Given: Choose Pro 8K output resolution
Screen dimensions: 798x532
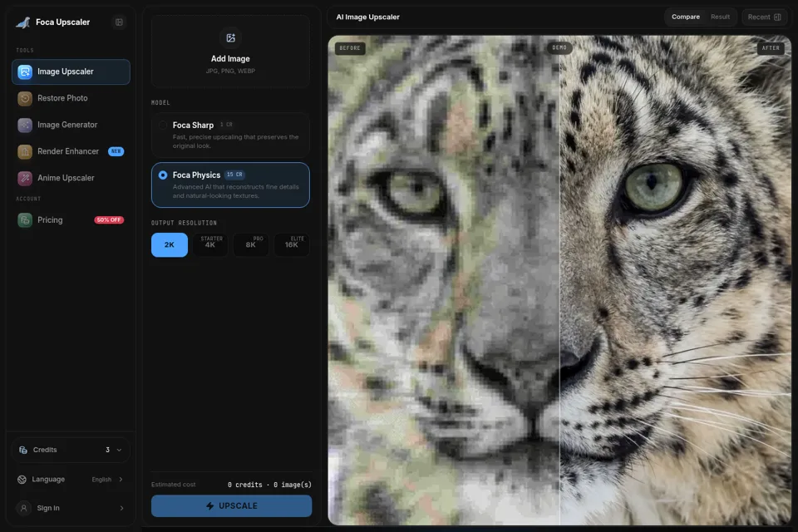Looking at the screenshot, I should 251,245.
